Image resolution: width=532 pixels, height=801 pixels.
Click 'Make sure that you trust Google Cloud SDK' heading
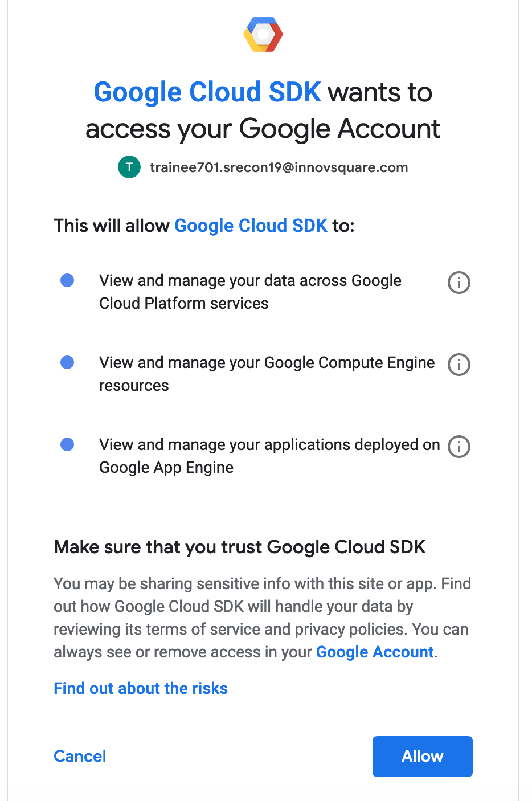click(x=240, y=547)
